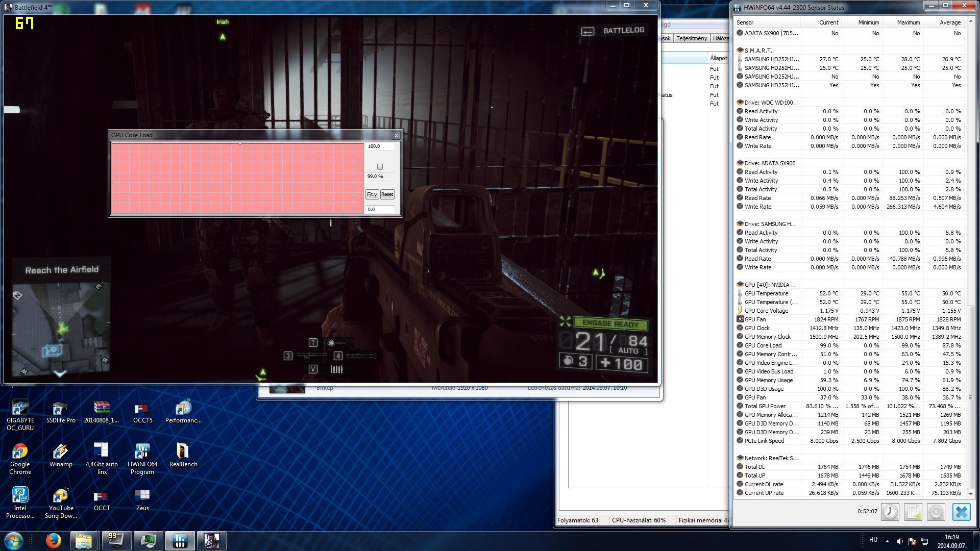980x551 pixels.
Task: Edit the graph maximum value 100.0 field
Action: click(x=380, y=146)
